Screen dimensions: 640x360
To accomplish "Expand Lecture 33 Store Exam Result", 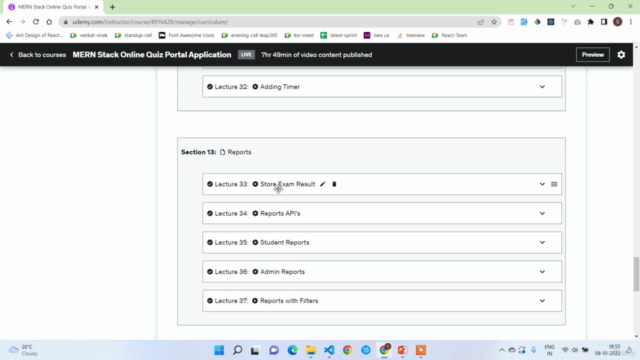I will [542, 184].
